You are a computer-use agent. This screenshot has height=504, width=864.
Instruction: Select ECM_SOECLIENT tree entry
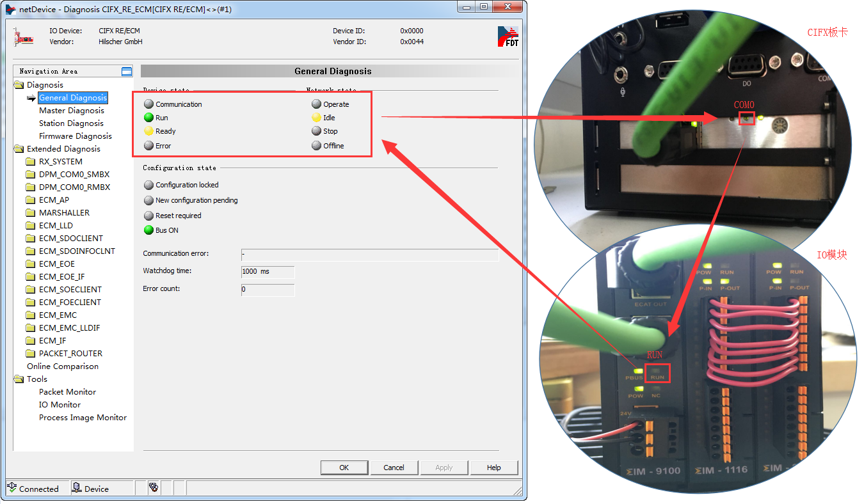coord(70,290)
